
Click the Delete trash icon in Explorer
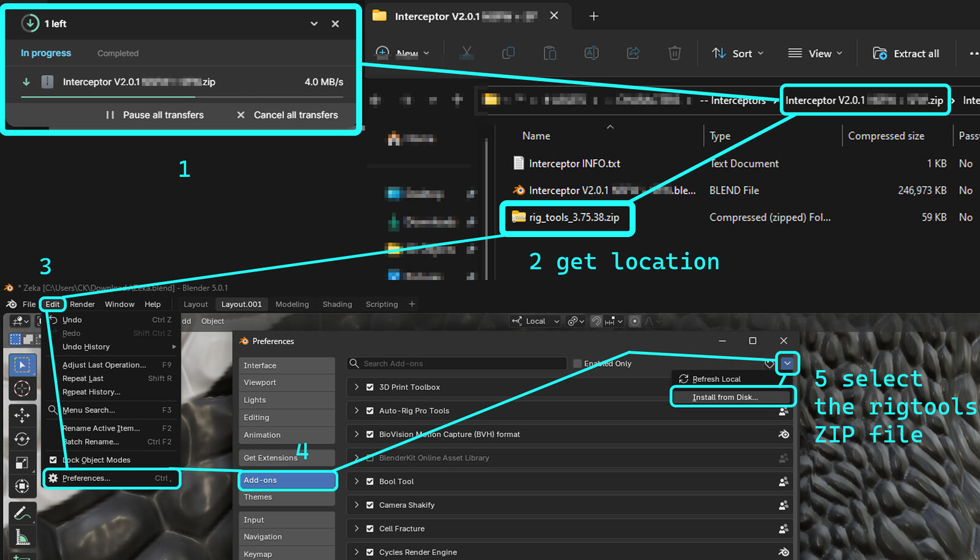674,53
